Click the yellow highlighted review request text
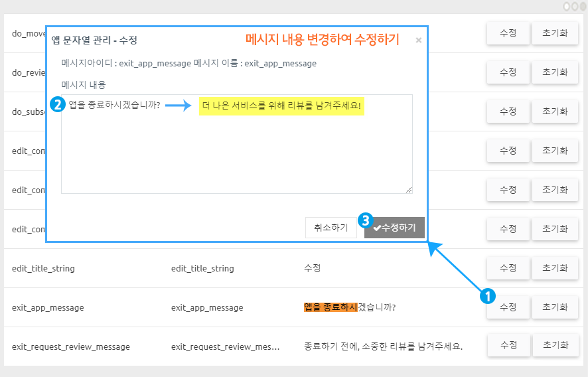 pos(282,106)
